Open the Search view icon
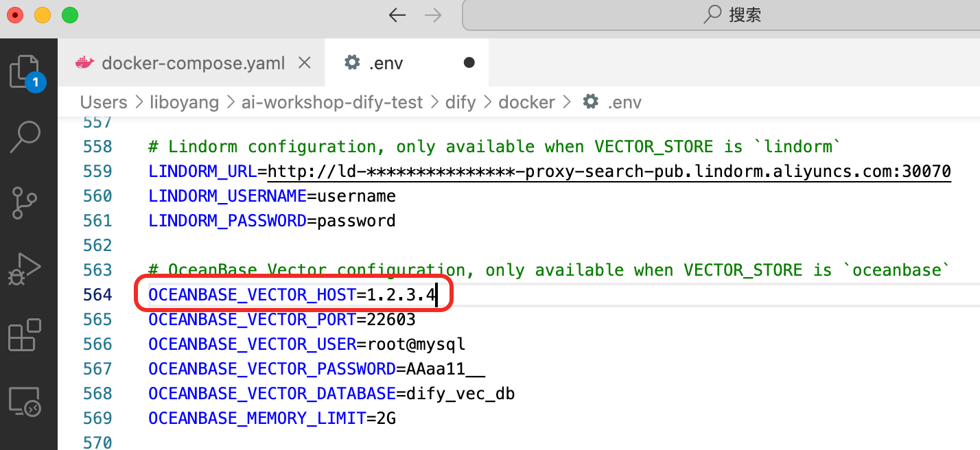The width and height of the screenshot is (980, 450). 25,137
